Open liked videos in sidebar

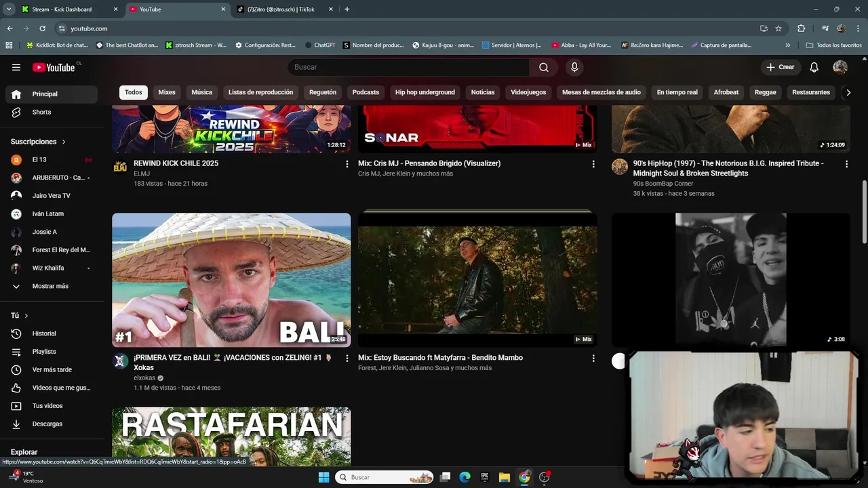click(52, 388)
